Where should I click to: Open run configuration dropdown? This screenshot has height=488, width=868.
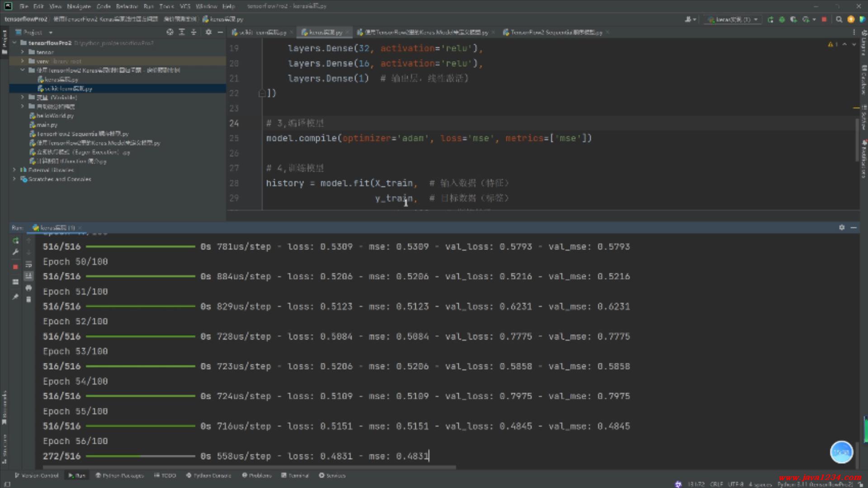(733, 19)
